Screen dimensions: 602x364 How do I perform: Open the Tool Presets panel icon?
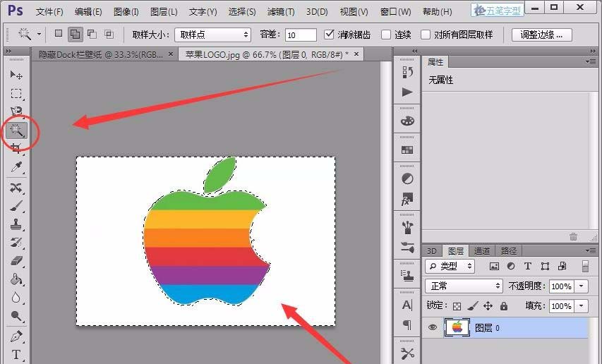[407, 353]
